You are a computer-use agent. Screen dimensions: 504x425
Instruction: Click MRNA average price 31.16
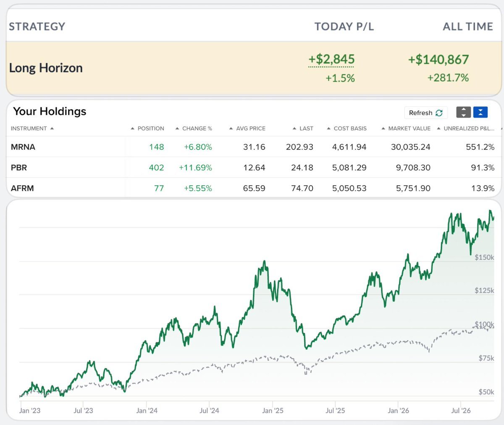click(x=254, y=147)
